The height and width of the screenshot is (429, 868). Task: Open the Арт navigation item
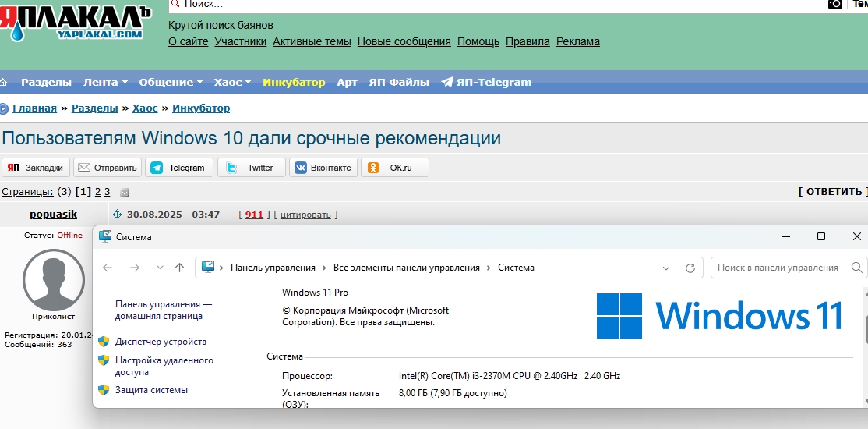(347, 82)
